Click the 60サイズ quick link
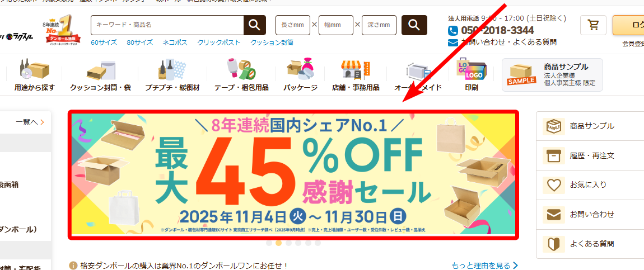644x270 pixels. [104, 42]
